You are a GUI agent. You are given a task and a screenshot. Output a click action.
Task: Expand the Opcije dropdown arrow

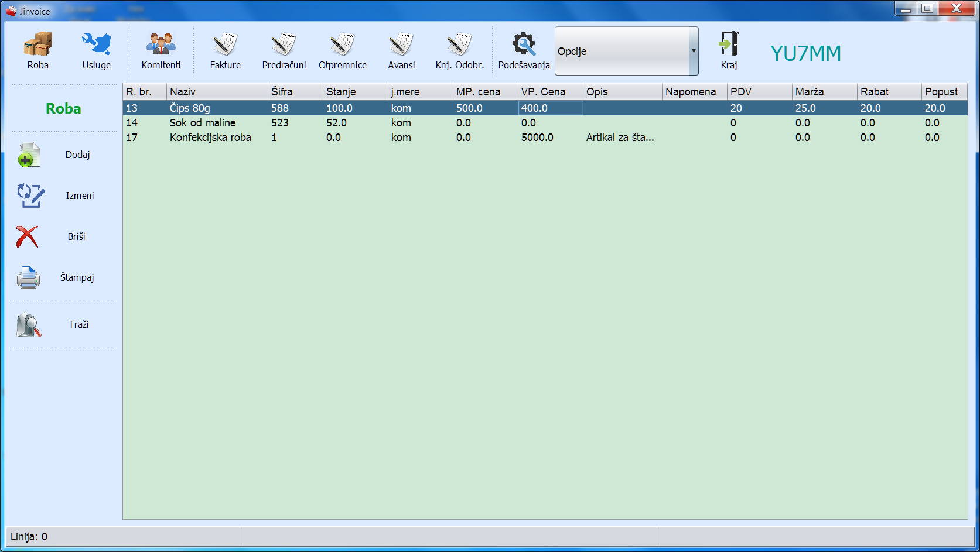click(x=694, y=51)
